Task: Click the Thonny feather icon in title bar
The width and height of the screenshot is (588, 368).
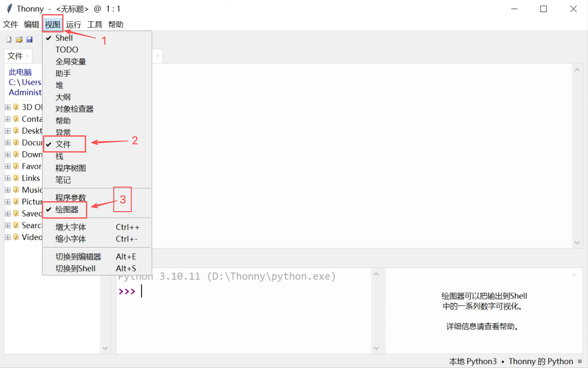Action: (x=10, y=9)
